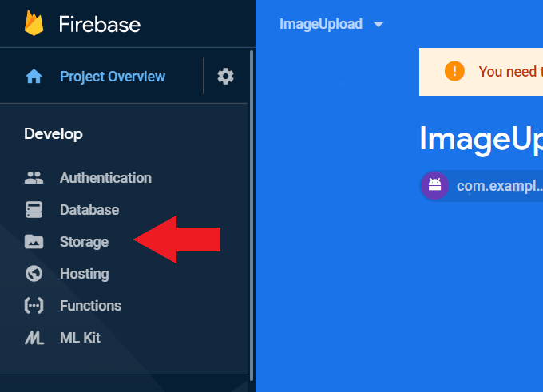Image resolution: width=543 pixels, height=392 pixels.
Task: Expand the ImageUpload project dropdown arrow
Action: pos(379,25)
